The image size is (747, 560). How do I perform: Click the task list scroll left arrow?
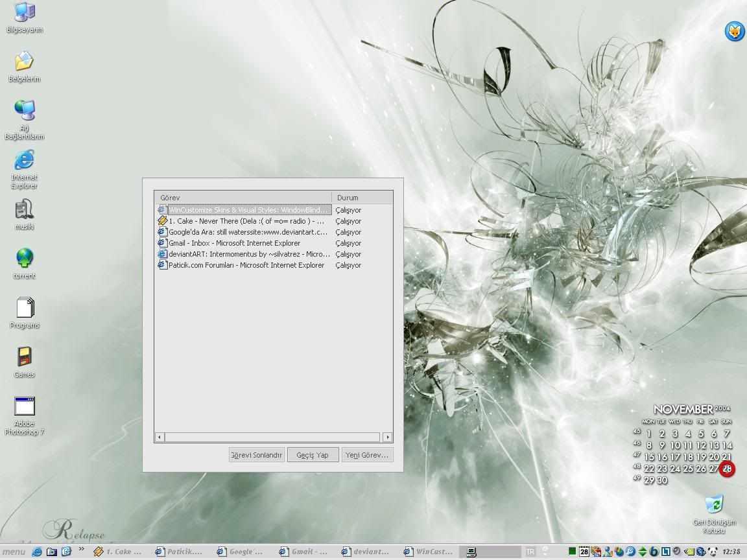click(160, 437)
